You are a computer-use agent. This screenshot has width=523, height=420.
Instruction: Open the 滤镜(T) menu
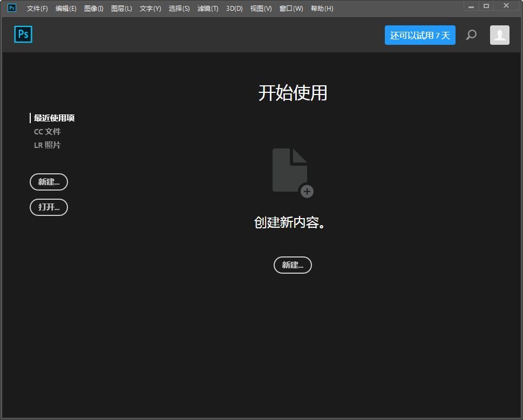click(x=208, y=9)
